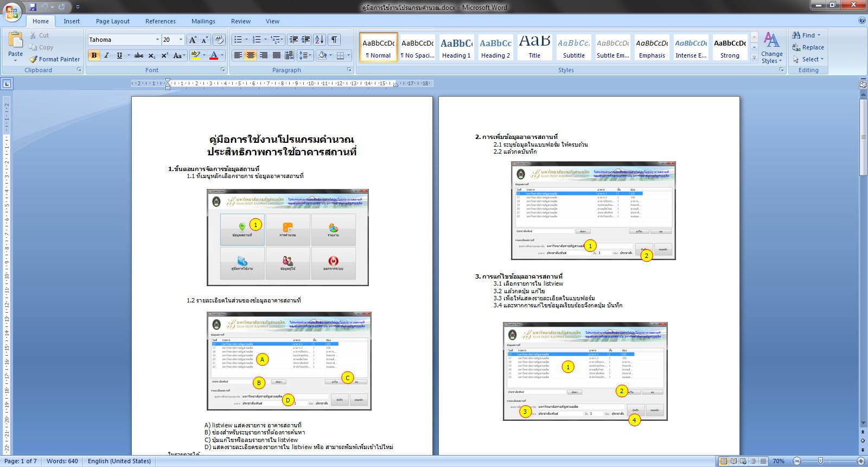Click zoom out minus button
The height and width of the screenshot is (467, 868).
coord(796,461)
